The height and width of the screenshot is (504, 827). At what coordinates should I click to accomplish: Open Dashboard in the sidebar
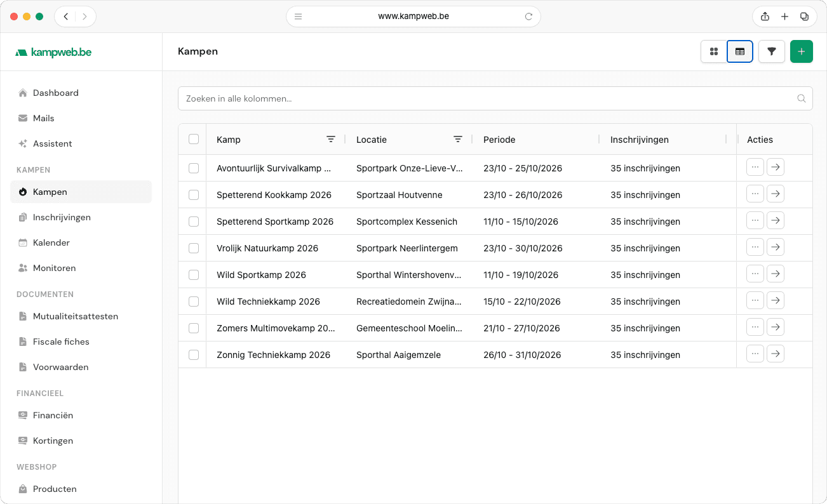click(x=81, y=93)
